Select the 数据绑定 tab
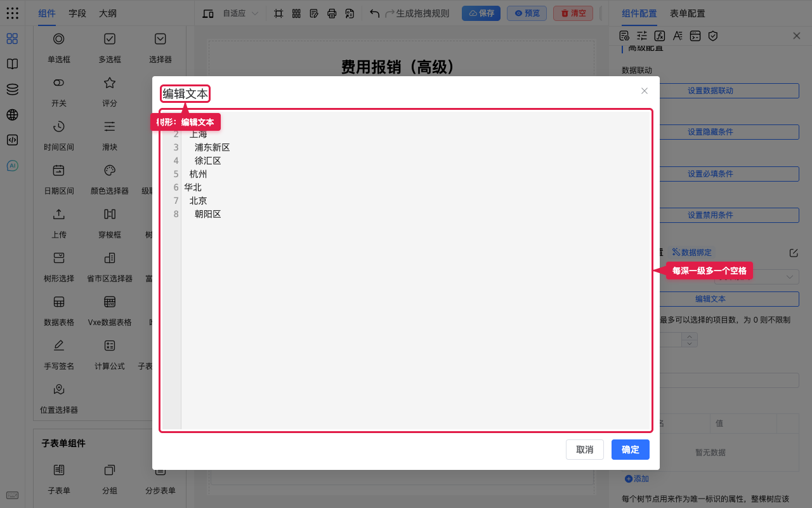 [x=692, y=253]
